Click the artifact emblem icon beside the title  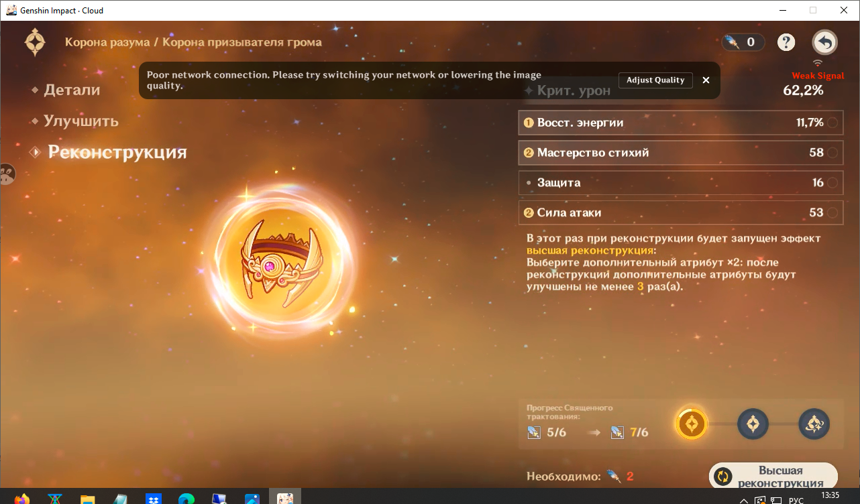pyautogui.click(x=35, y=42)
